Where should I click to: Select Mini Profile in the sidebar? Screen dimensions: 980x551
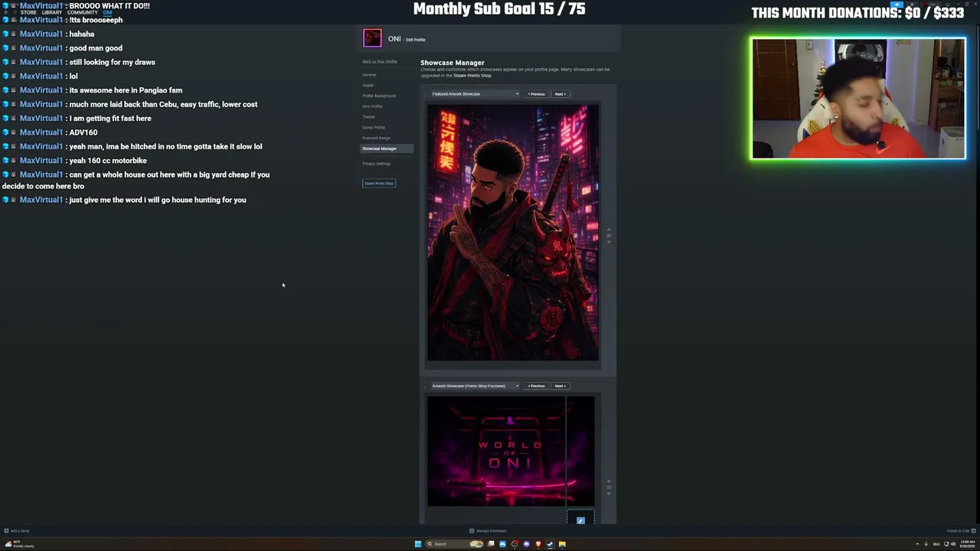pos(372,106)
